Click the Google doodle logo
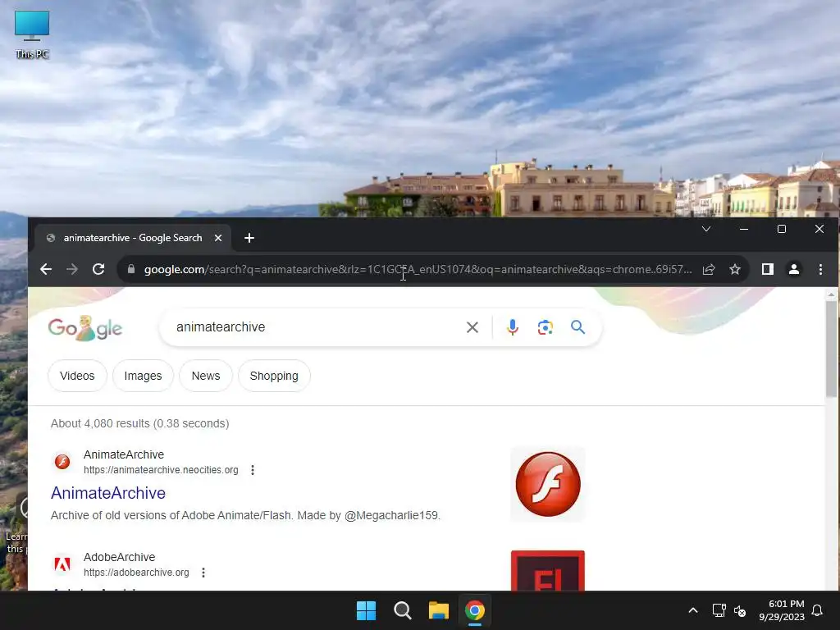The width and height of the screenshot is (840, 630). 85,328
